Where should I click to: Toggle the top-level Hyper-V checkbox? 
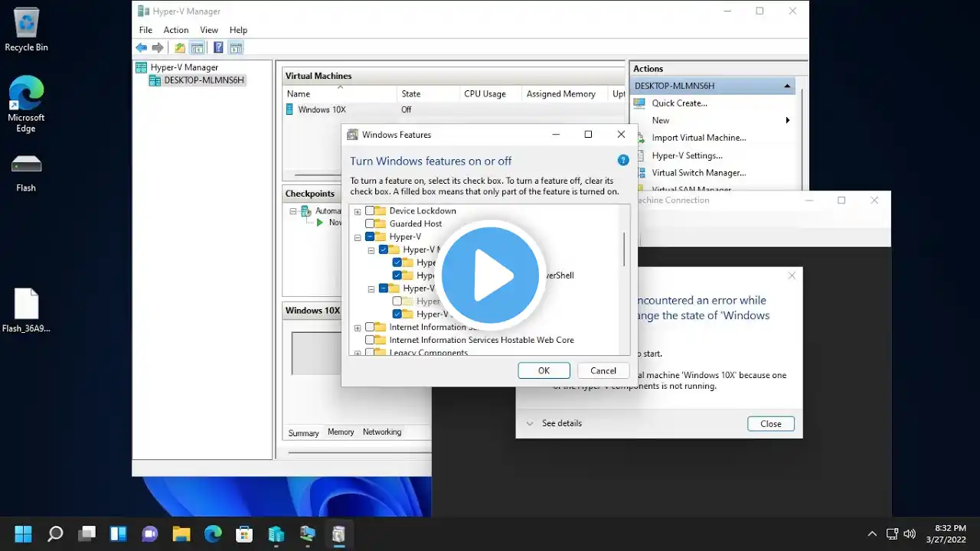370,236
